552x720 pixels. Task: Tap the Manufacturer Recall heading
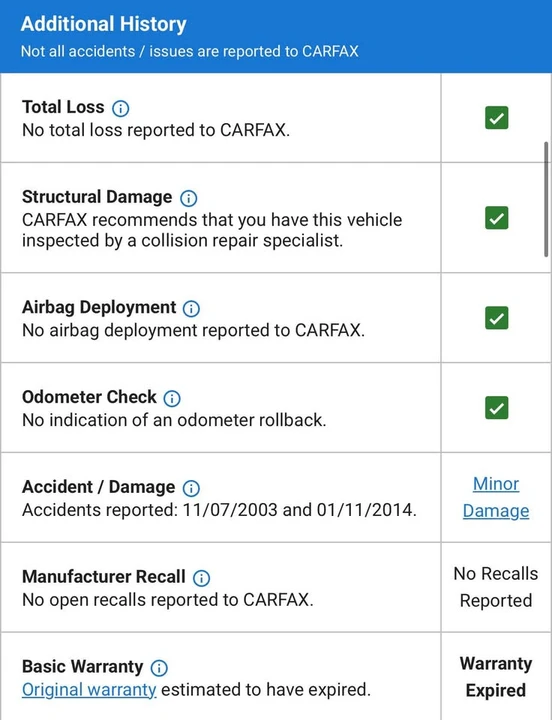104,577
